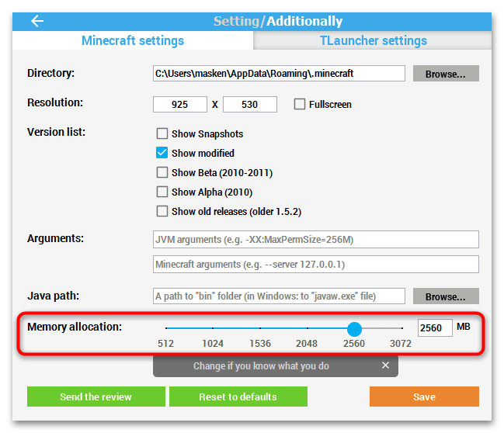
Task: Edit the resolution height field 530
Action: pos(250,105)
